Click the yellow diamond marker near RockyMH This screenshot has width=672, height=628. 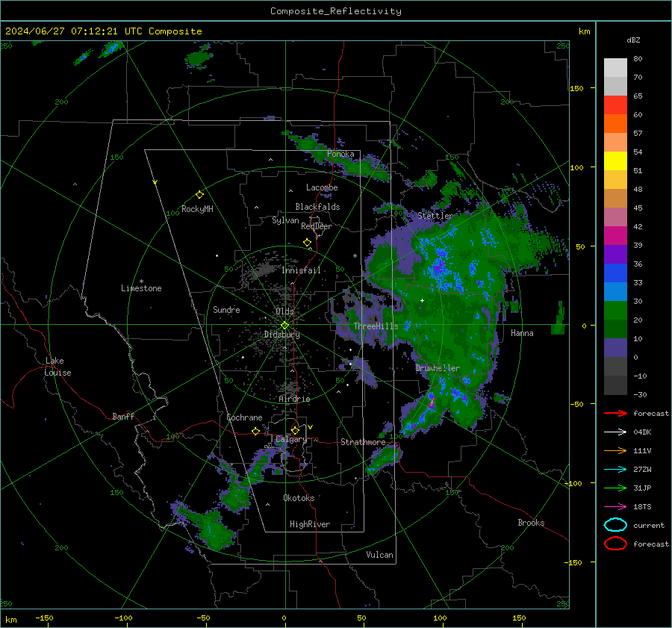(199, 195)
